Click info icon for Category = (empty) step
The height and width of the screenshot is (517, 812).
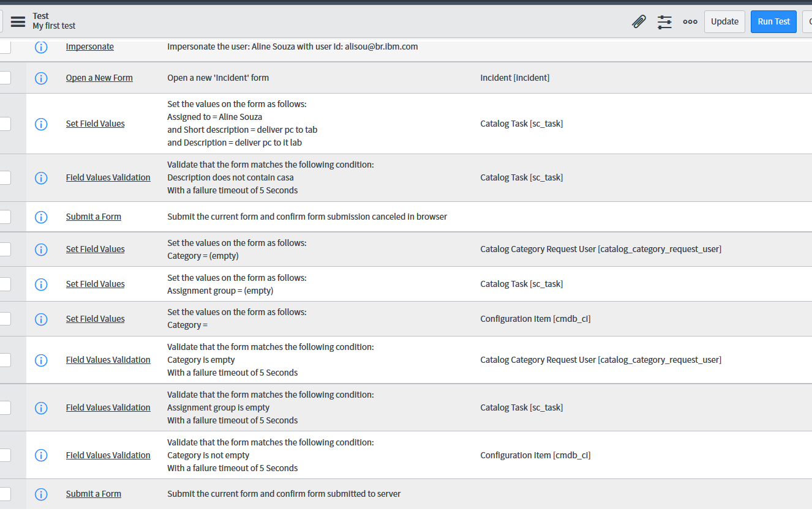[x=41, y=249]
